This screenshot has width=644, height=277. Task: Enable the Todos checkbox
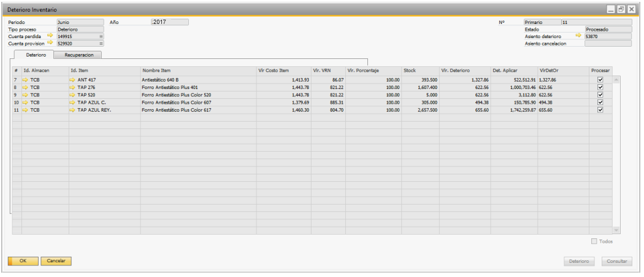click(594, 241)
